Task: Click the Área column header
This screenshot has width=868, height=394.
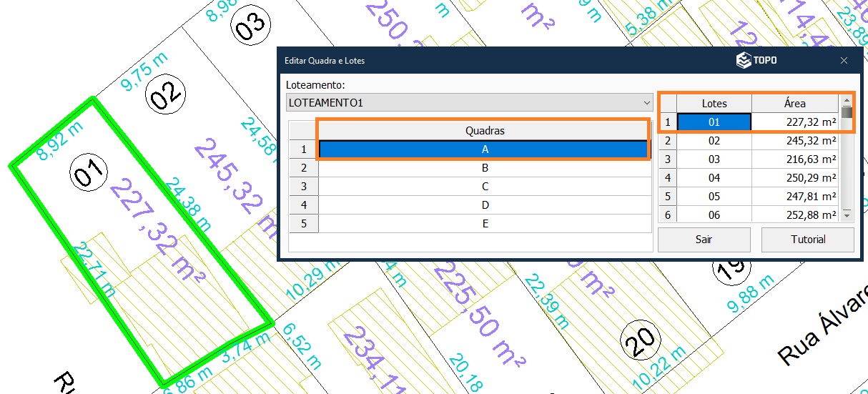Action: (x=794, y=104)
